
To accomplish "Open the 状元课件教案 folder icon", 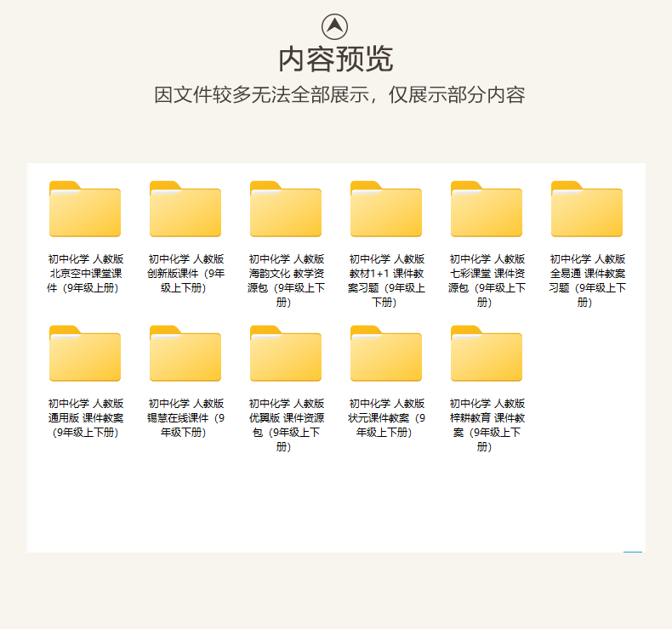I will pyautogui.click(x=386, y=354).
